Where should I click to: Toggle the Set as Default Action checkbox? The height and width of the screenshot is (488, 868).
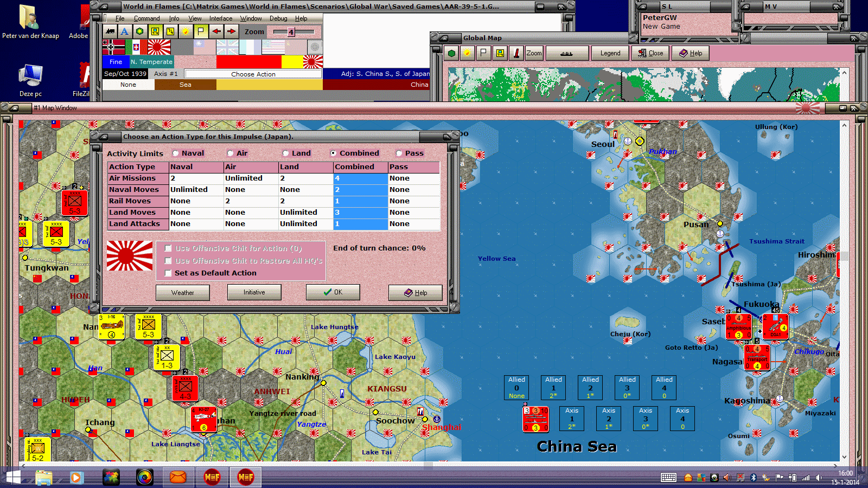(x=168, y=273)
